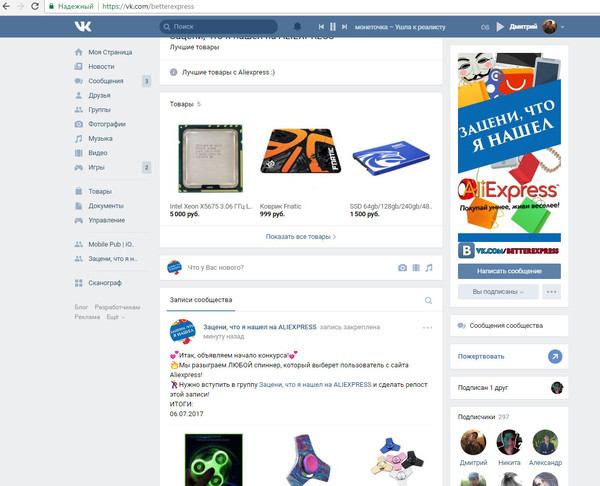Search the community wall posts
The width and height of the screenshot is (600, 486).
point(428,300)
